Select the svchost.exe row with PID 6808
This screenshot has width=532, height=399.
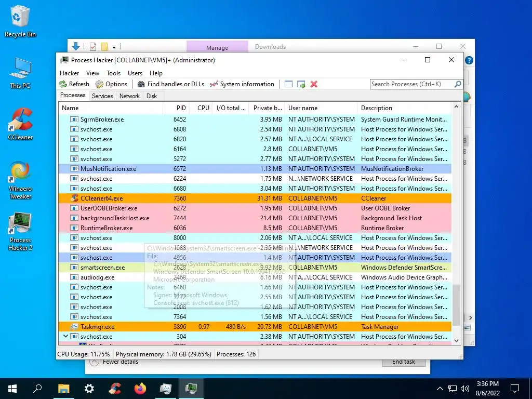(255, 129)
